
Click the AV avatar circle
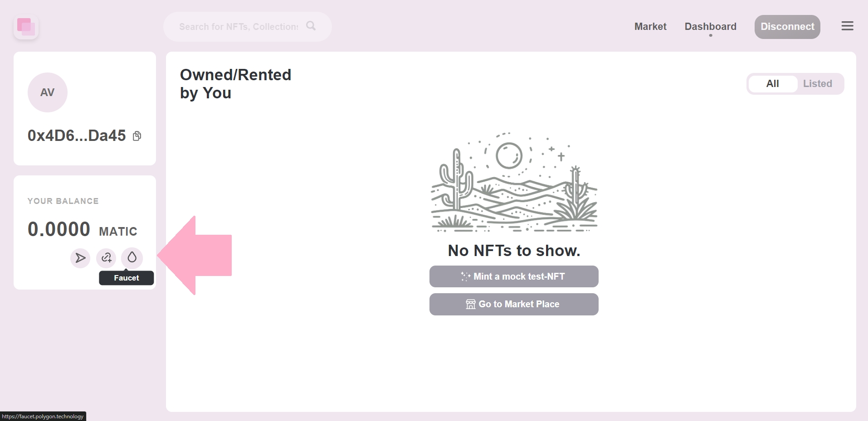click(48, 92)
